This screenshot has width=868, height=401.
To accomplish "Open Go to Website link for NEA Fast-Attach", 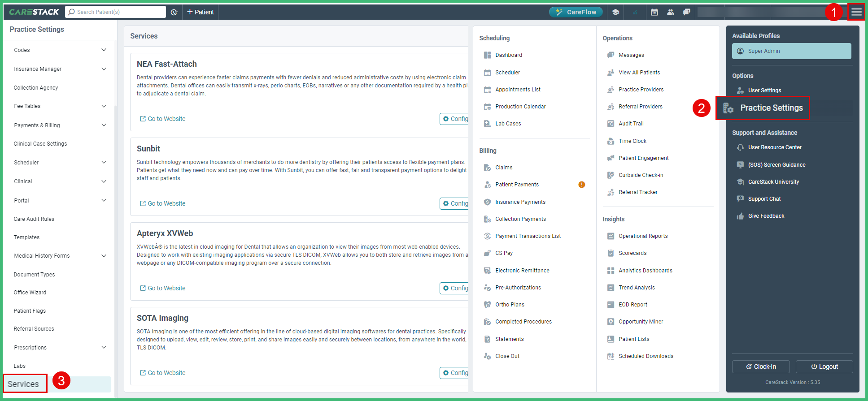I will click(x=163, y=119).
